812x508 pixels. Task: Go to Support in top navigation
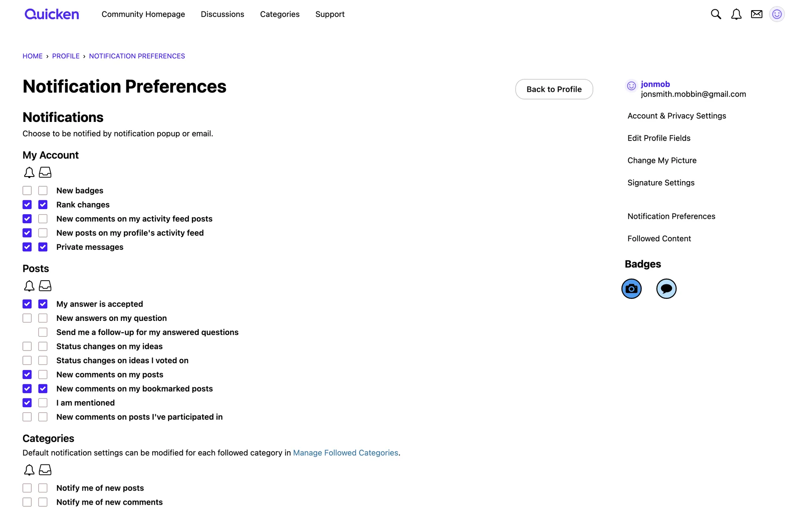click(x=330, y=14)
